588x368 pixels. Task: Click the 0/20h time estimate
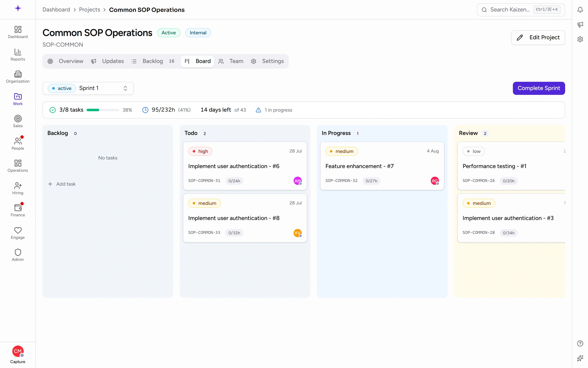[x=509, y=181]
